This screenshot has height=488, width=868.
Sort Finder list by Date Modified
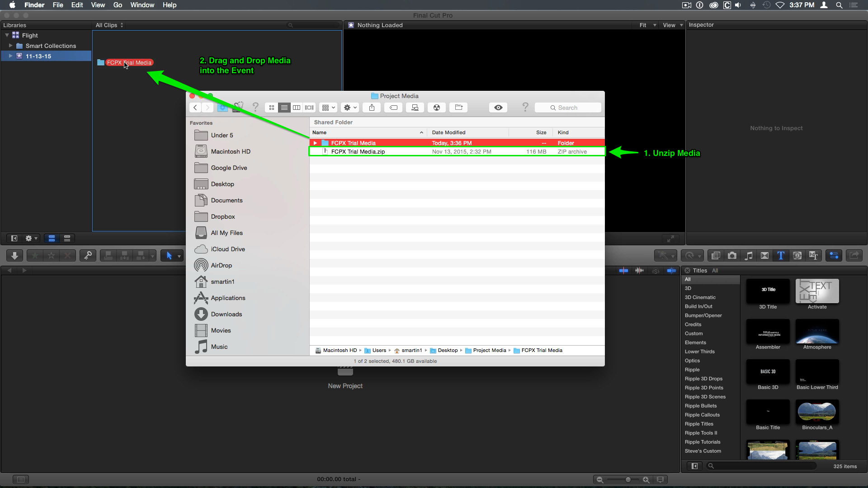pos(468,132)
